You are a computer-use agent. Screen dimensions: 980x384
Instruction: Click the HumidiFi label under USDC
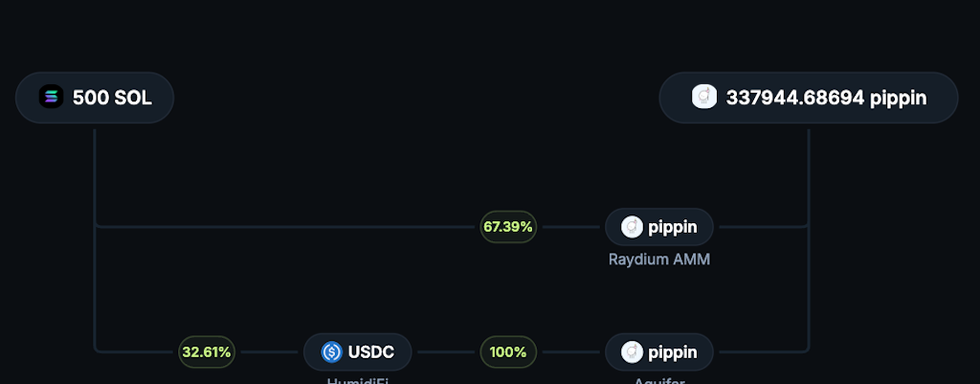pyautogui.click(x=357, y=379)
